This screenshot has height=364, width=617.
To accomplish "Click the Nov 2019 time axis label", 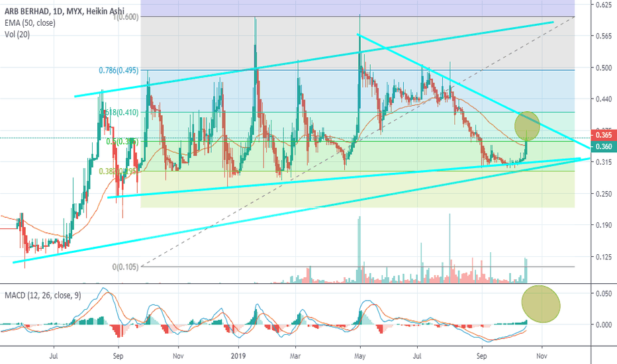I will 542,356.
